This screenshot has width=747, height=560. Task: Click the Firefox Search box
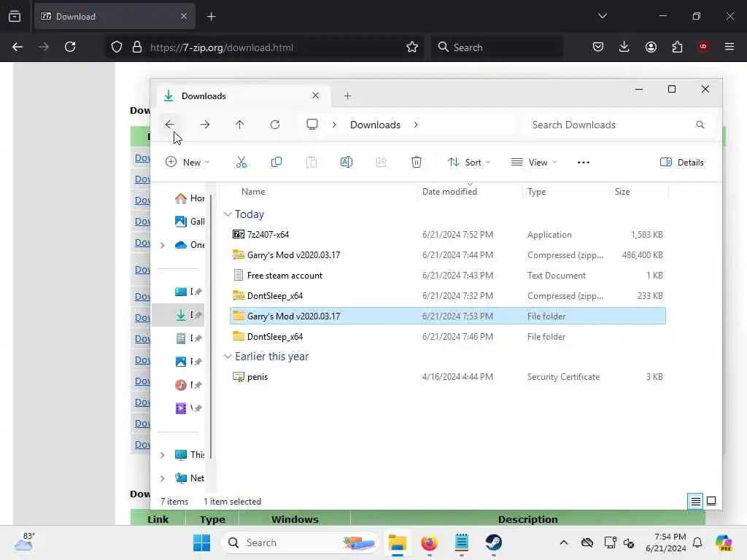pyautogui.click(x=498, y=47)
